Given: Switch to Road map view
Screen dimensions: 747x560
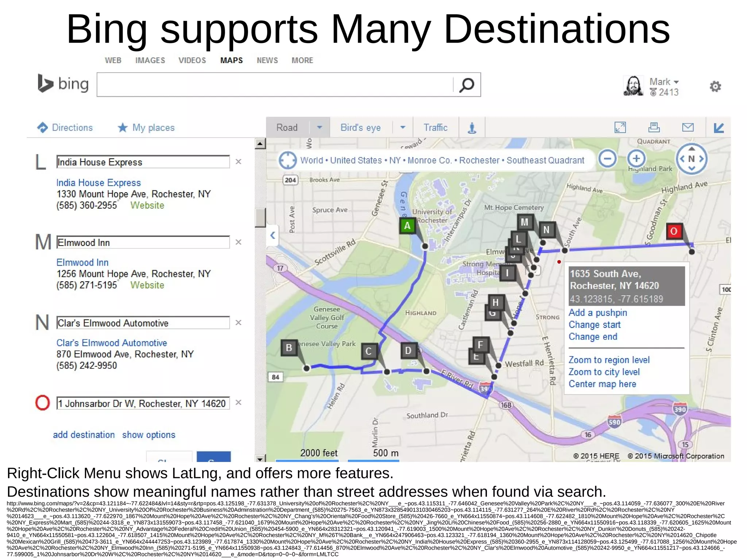Looking at the screenshot, I should coord(287,127).
